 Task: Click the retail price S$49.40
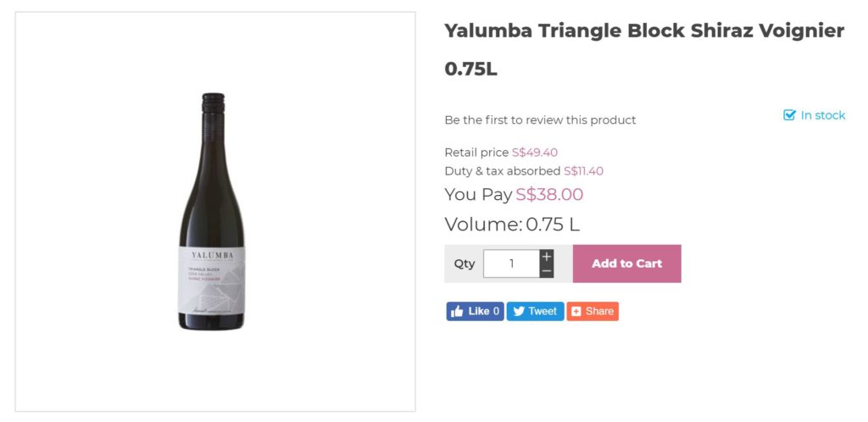click(535, 153)
